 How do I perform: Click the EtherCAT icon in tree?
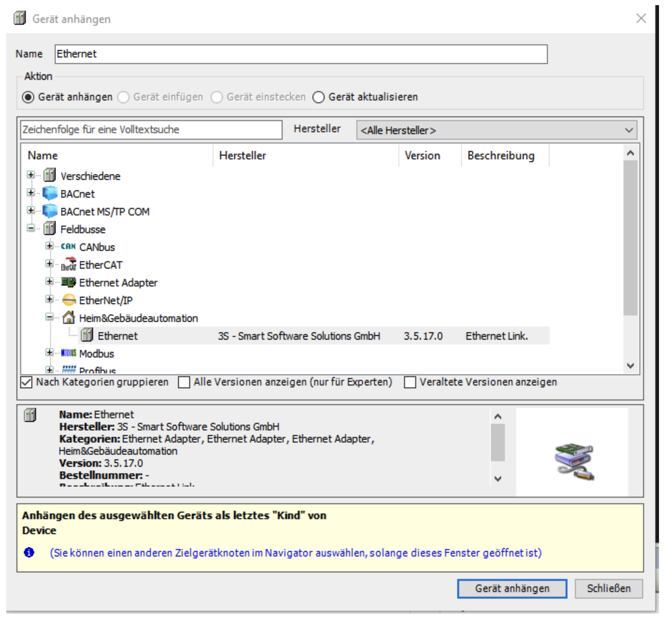(68, 265)
